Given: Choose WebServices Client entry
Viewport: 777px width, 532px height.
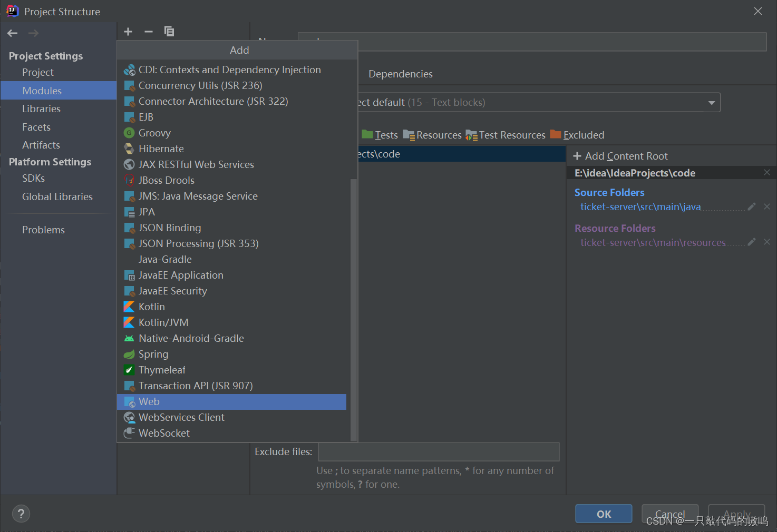Looking at the screenshot, I should point(231,417).
